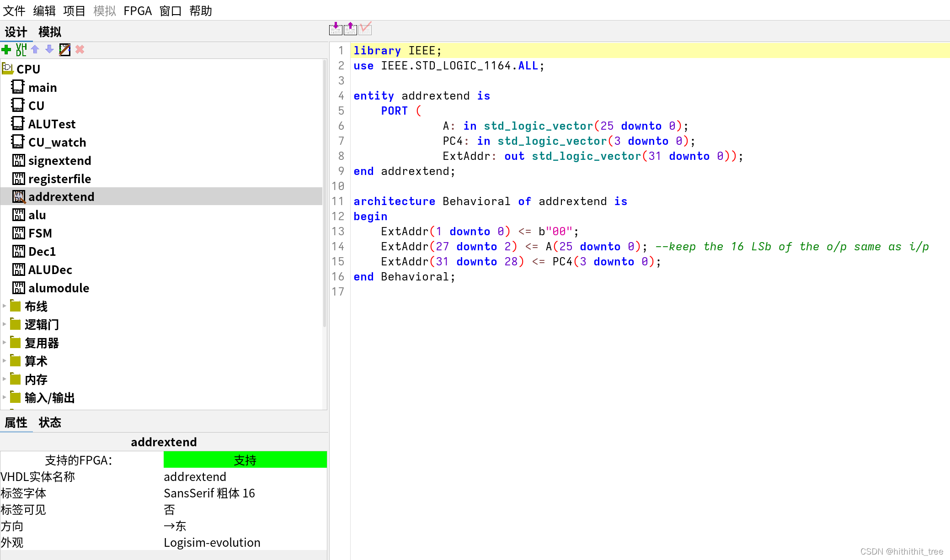This screenshot has width=950, height=560.
Task: Select the ALUTest circuit in tree
Action: (52, 124)
